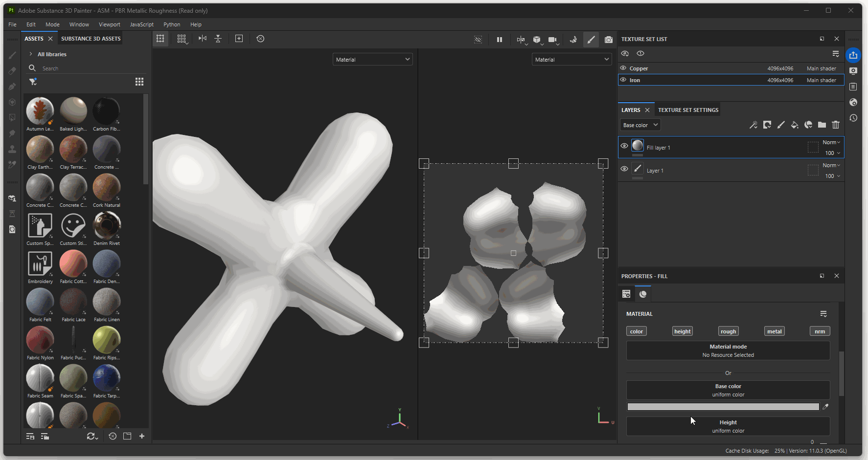Toggle the rough channel button
Image resolution: width=868 pixels, height=460 pixels.
(x=728, y=331)
